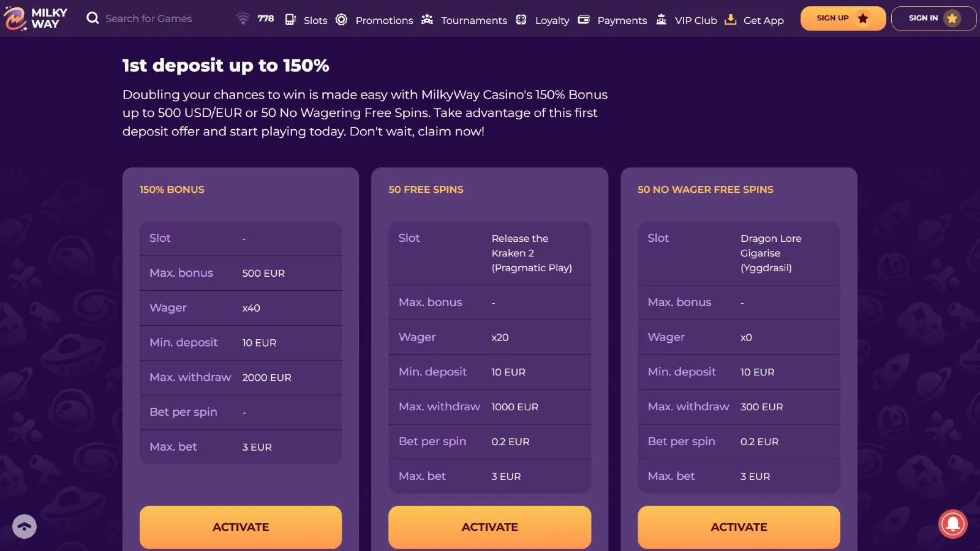Click the Promotions badge icon
The image size is (980, 551).
click(x=342, y=20)
